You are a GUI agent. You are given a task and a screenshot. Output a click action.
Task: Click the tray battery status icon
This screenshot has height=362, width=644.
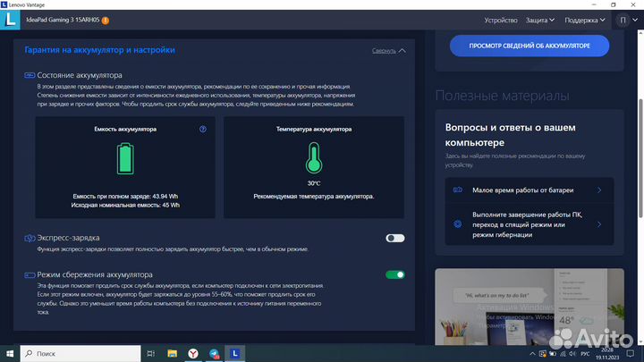[x=553, y=353]
